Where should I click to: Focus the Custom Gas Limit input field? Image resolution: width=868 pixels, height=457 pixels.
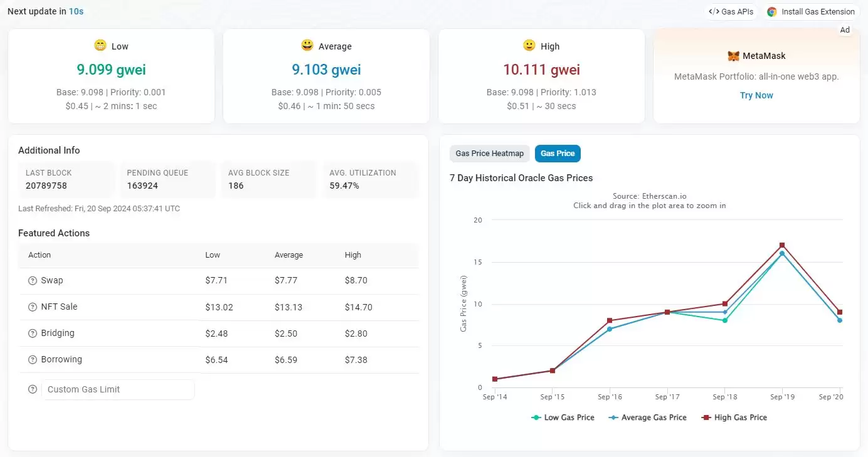pyautogui.click(x=118, y=389)
